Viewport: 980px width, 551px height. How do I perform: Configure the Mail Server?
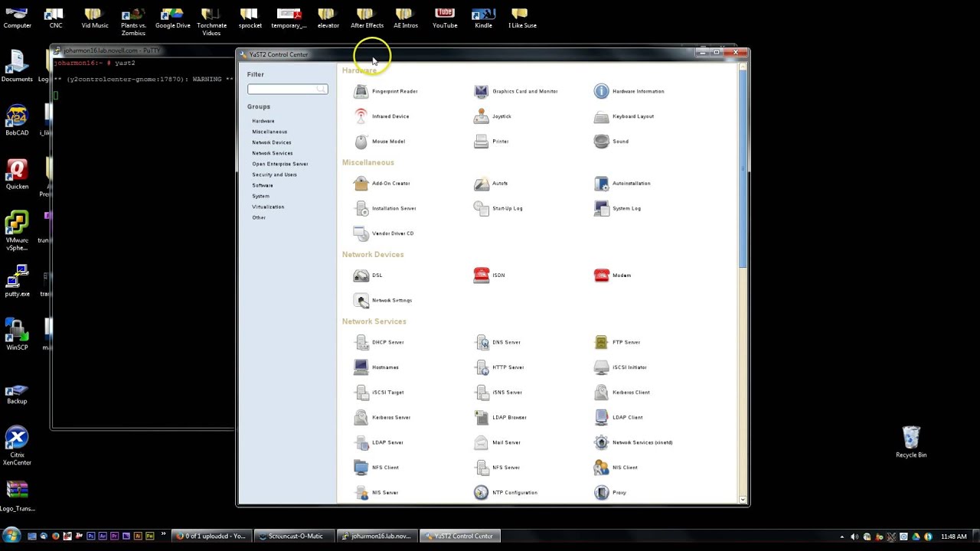[x=498, y=442]
